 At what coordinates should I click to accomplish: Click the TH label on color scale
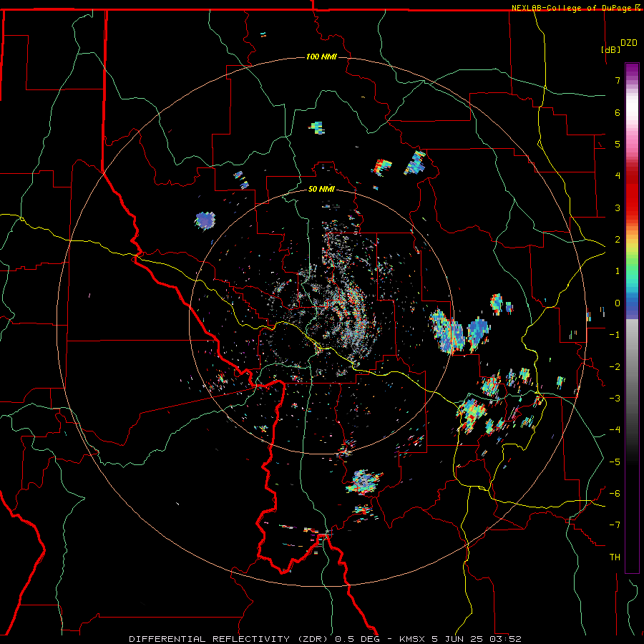click(x=615, y=557)
